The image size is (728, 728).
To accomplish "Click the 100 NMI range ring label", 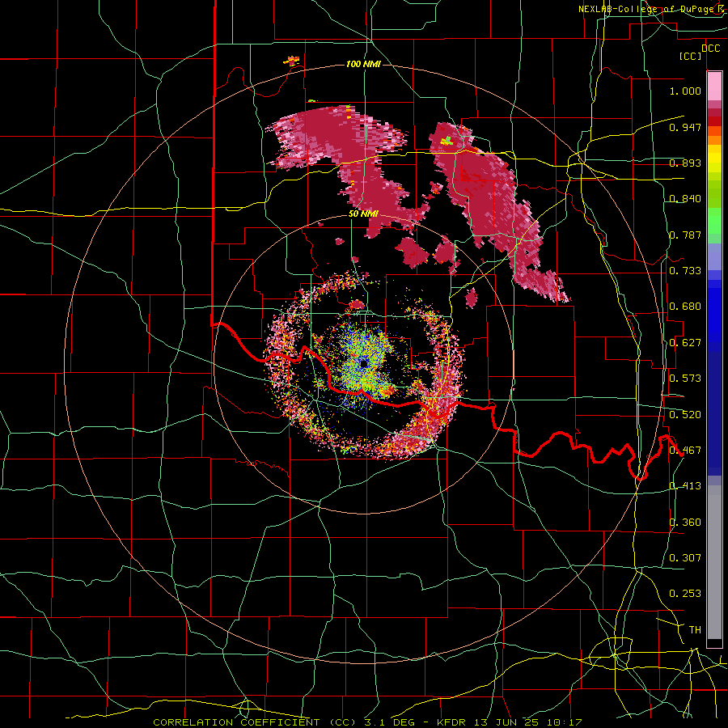I will tap(363, 64).
